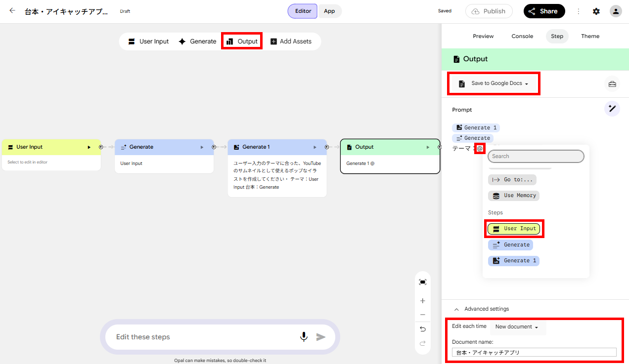Click the Document name text field
The width and height of the screenshot is (629, 364).
click(x=534, y=352)
